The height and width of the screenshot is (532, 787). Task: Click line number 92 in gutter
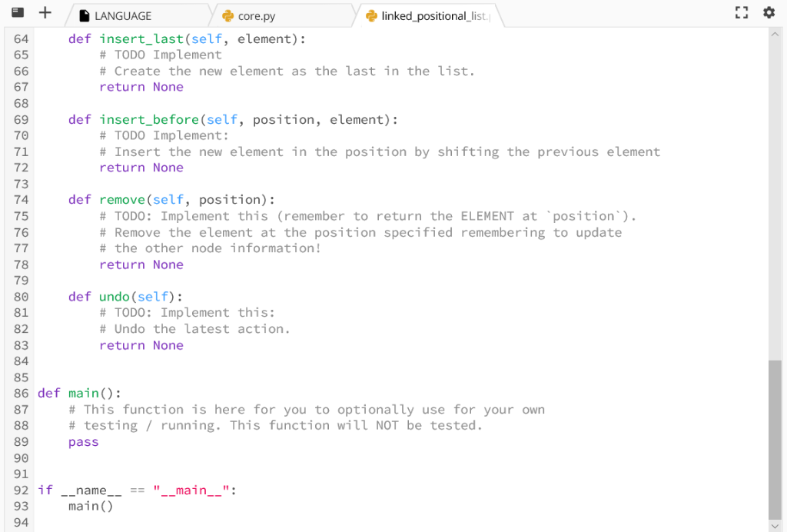click(x=21, y=490)
